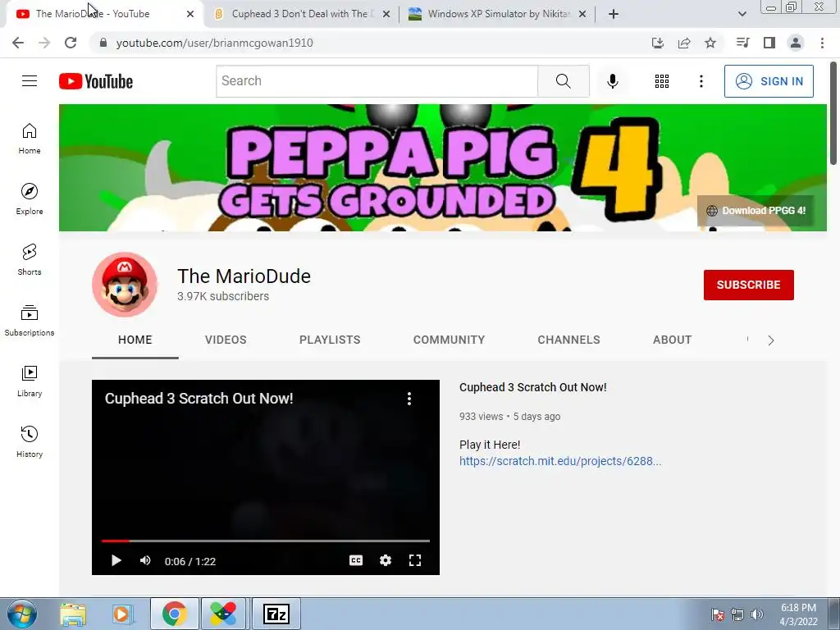Go back with the browser back arrow
The image size is (840, 630).
click(18, 43)
